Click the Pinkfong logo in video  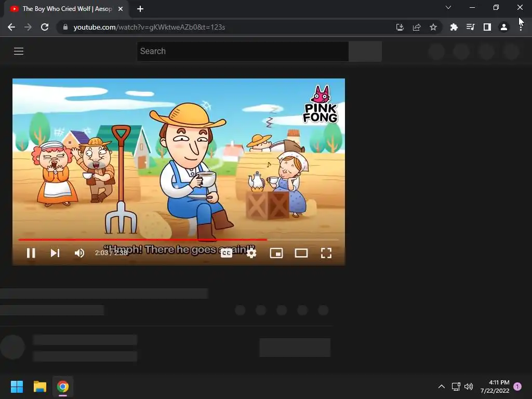tap(320, 104)
